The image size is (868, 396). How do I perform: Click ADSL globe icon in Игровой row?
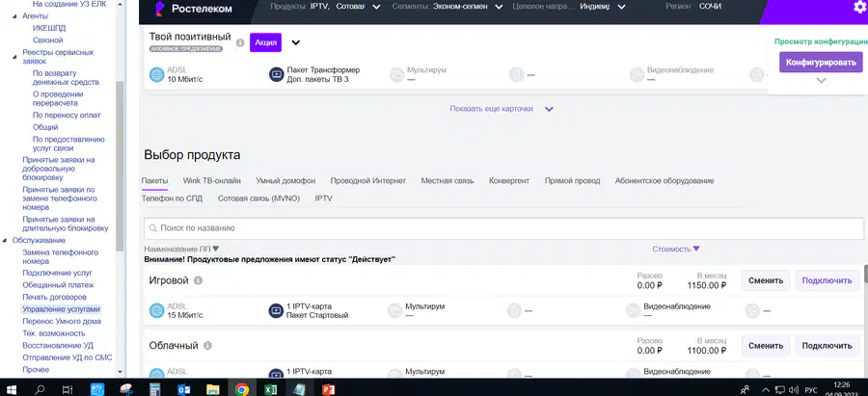pyautogui.click(x=156, y=311)
